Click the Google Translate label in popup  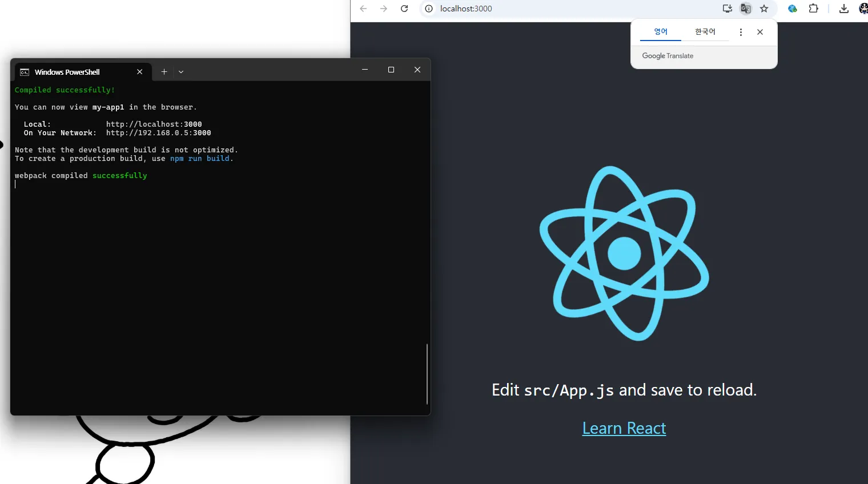click(668, 56)
